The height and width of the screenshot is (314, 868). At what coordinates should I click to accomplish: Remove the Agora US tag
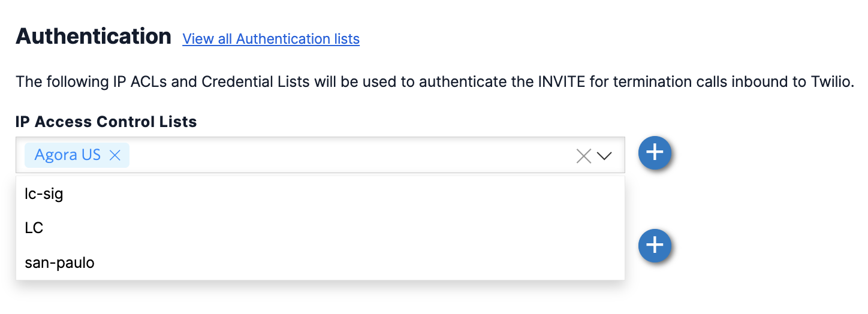[x=115, y=155]
